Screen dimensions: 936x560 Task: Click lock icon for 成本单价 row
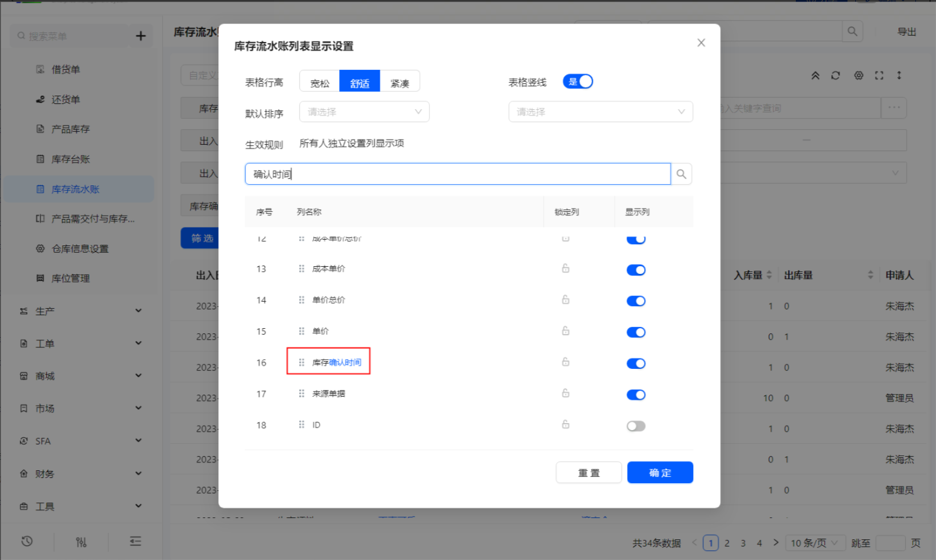pyautogui.click(x=565, y=269)
